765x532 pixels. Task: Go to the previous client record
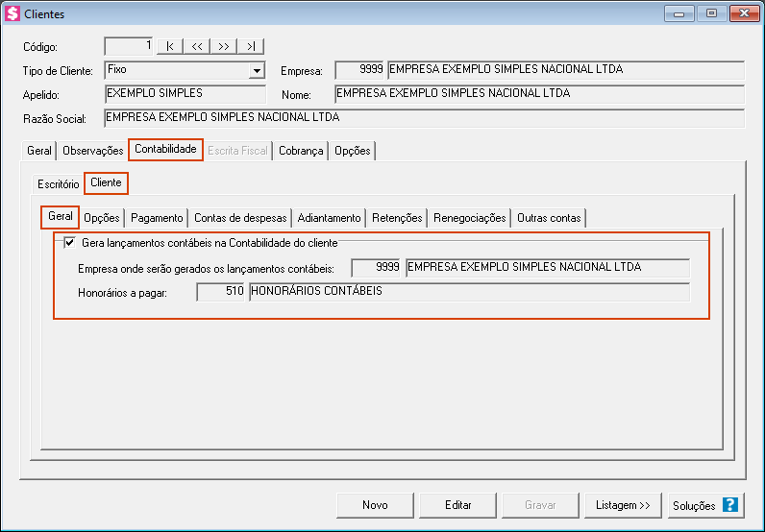pos(196,46)
